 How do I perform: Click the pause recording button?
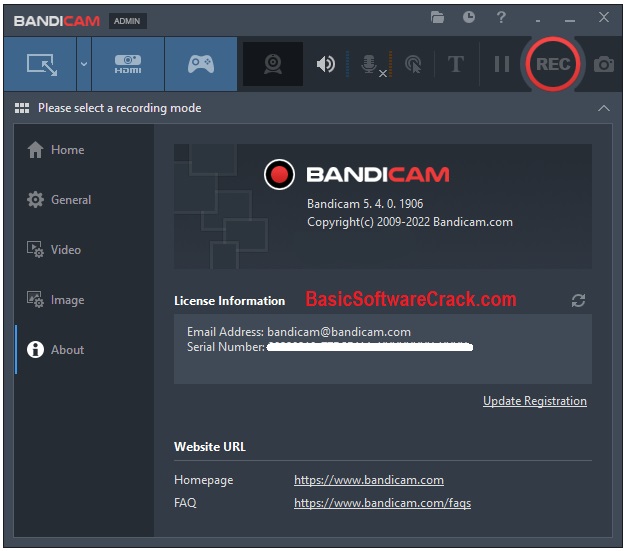[502, 64]
